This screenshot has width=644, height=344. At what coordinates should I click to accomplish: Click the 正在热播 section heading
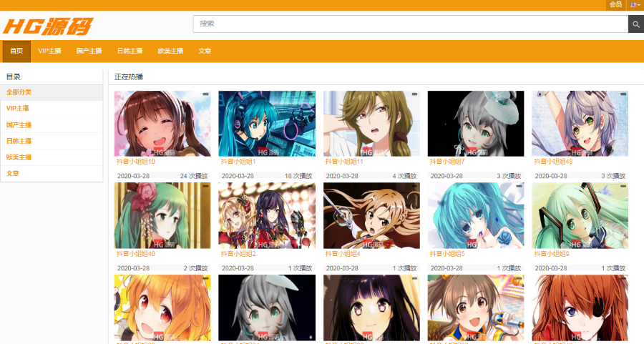[x=129, y=77]
